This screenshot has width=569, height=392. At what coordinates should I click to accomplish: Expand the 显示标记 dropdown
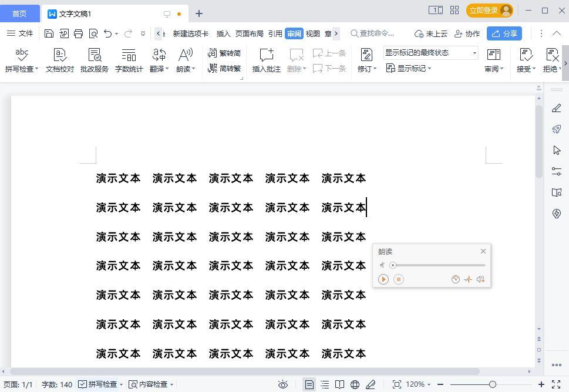click(x=409, y=69)
